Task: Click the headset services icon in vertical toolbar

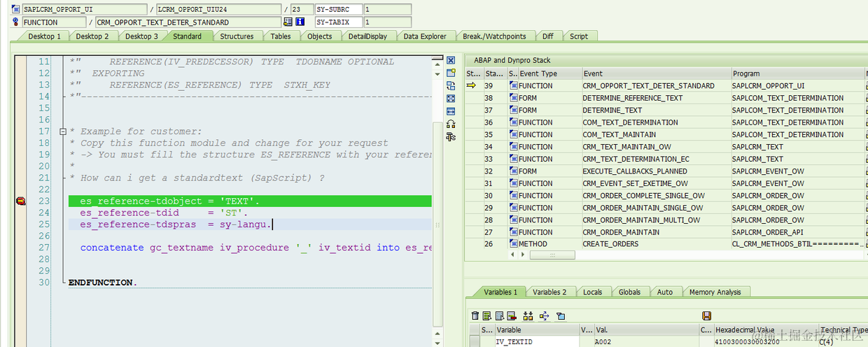Action: pyautogui.click(x=451, y=124)
